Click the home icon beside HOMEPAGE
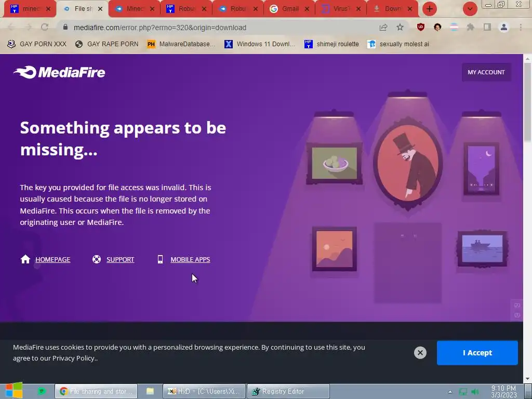The image size is (532, 399). tap(25, 259)
